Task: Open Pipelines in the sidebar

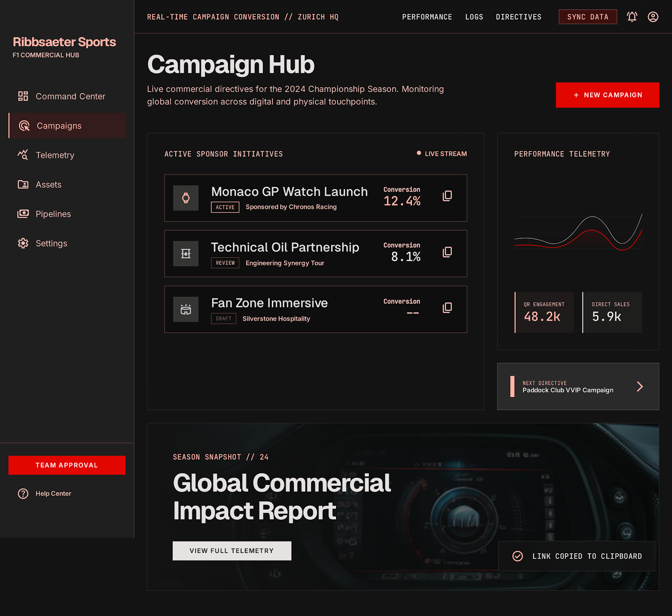Action: [67, 214]
